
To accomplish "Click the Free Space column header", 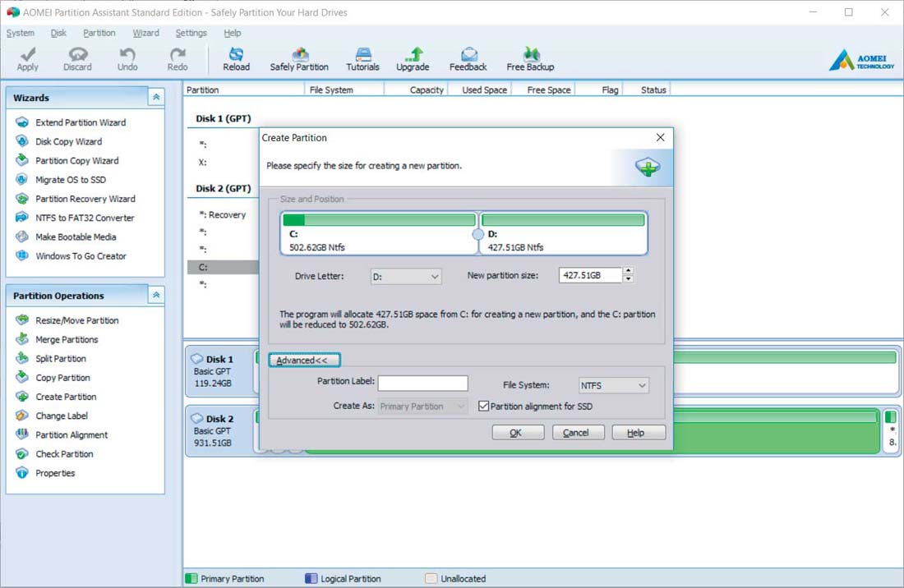I will click(x=543, y=90).
